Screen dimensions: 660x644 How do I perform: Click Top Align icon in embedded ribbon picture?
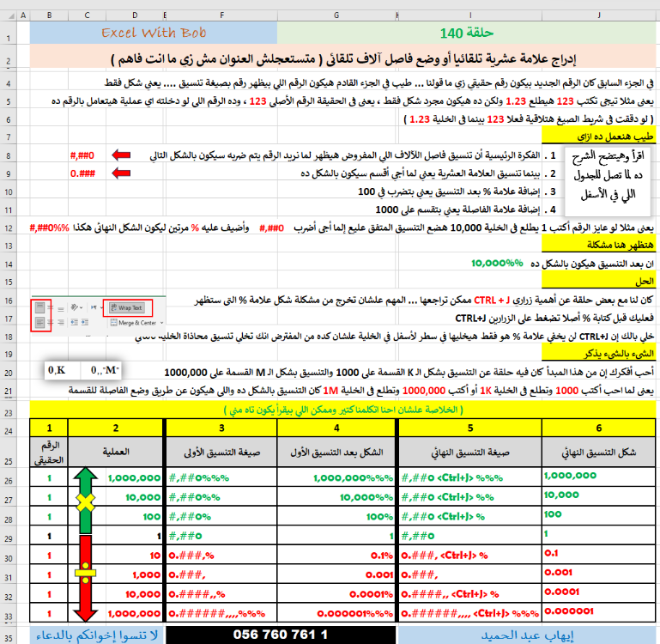40,307
